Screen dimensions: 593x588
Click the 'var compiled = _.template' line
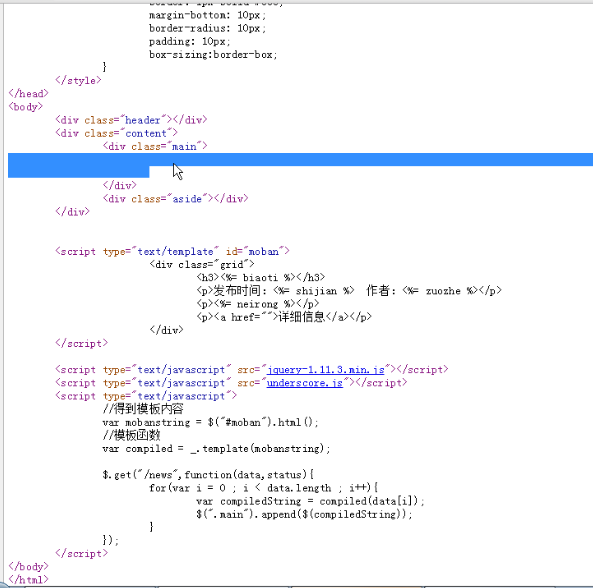coord(216,448)
